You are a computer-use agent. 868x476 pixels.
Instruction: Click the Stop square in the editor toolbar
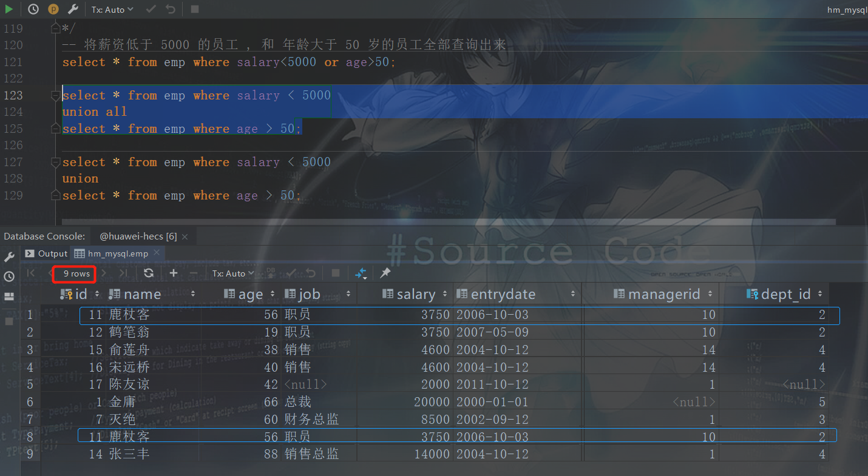click(195, 9)
